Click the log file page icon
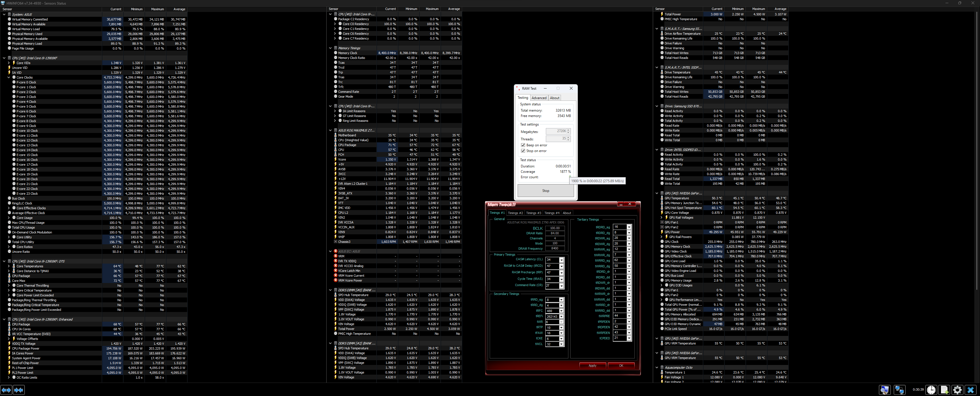 coord(944,389)
